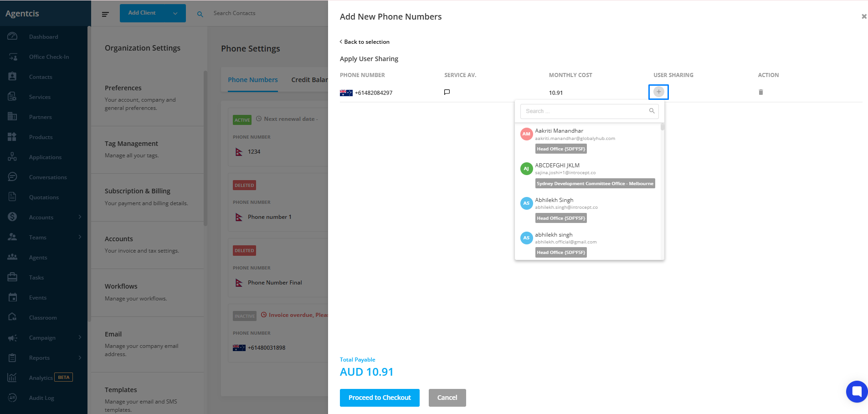Open Partners sidebar icon
Screen dimensions: 868x414
(12, 117)
